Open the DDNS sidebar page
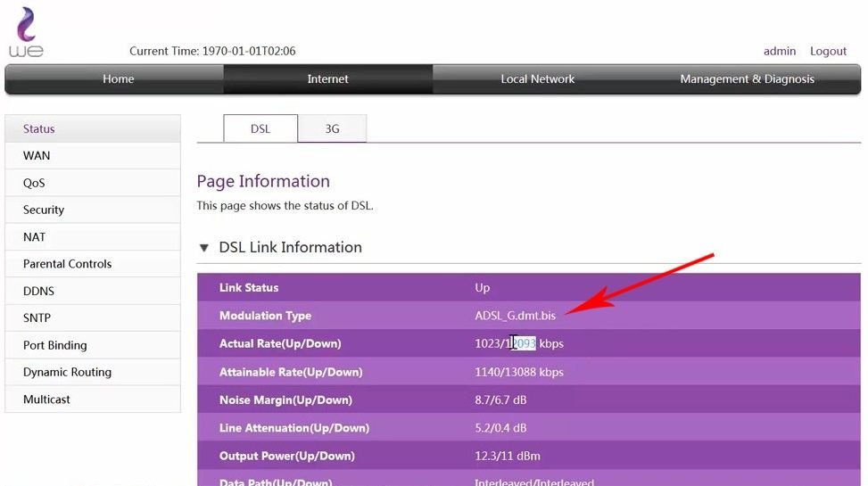This screenshot has height=486, width=868. (93, 292)
